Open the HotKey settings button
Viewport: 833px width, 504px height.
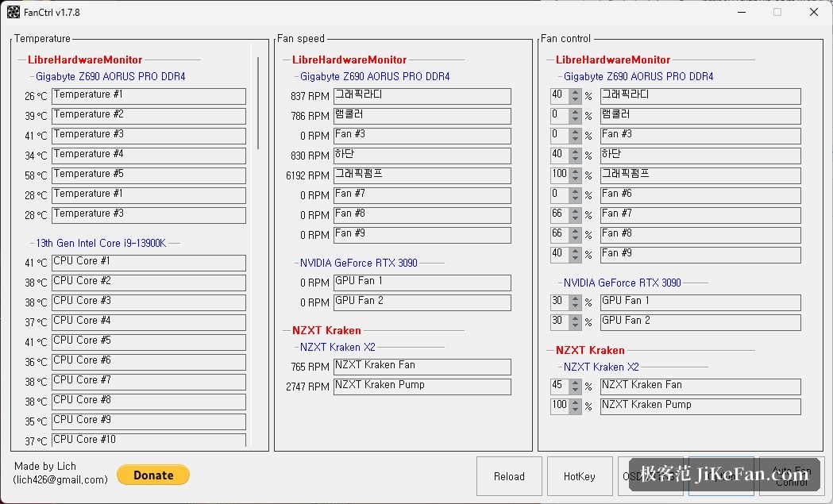[x=579, y=476]
